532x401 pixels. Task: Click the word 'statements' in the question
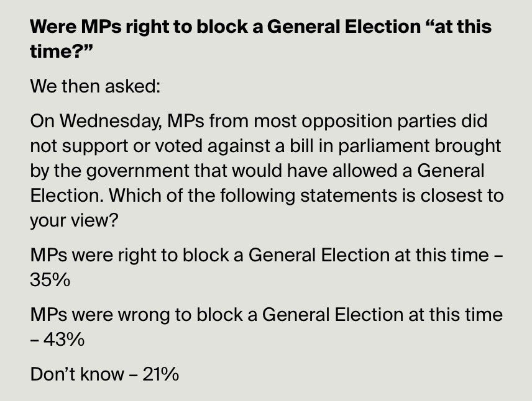click(x=349, y=196)
